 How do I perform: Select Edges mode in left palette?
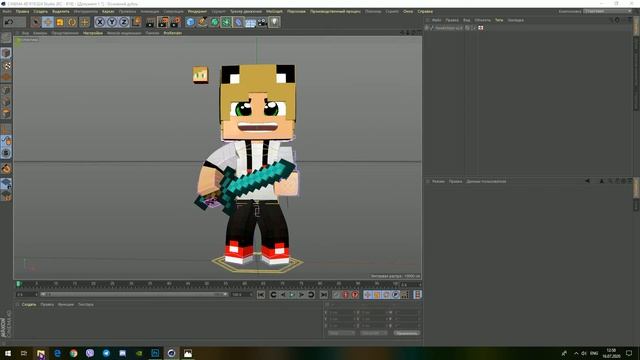point(6,102)
